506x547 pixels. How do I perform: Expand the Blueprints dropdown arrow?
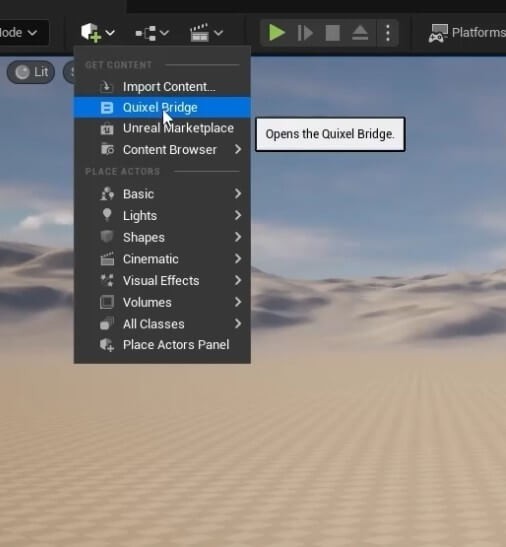click(x=164, y=33)
